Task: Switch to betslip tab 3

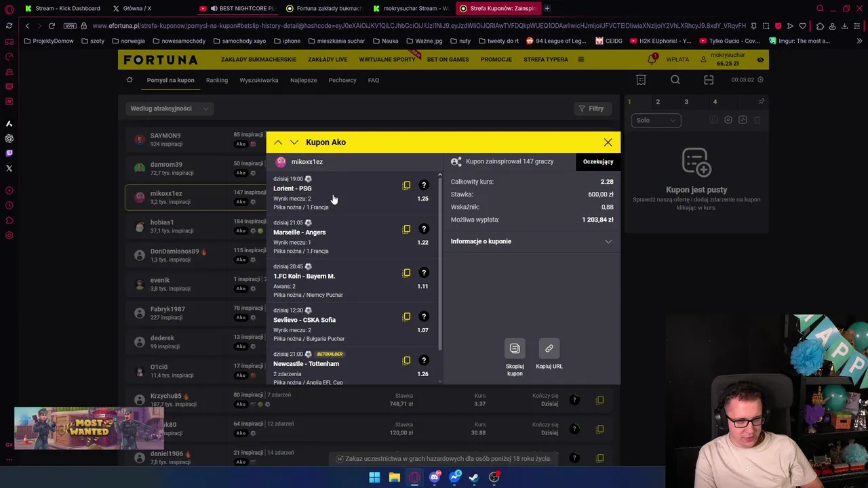Action: (x=686, y=102)
